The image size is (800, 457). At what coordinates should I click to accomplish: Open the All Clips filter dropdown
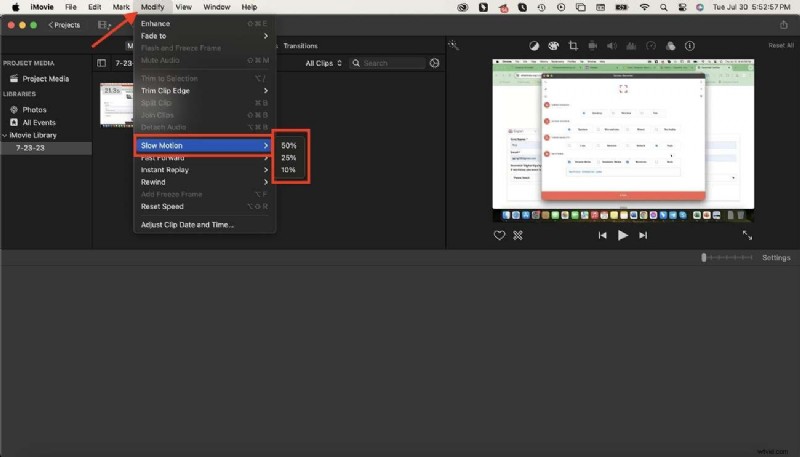(323, 63)
